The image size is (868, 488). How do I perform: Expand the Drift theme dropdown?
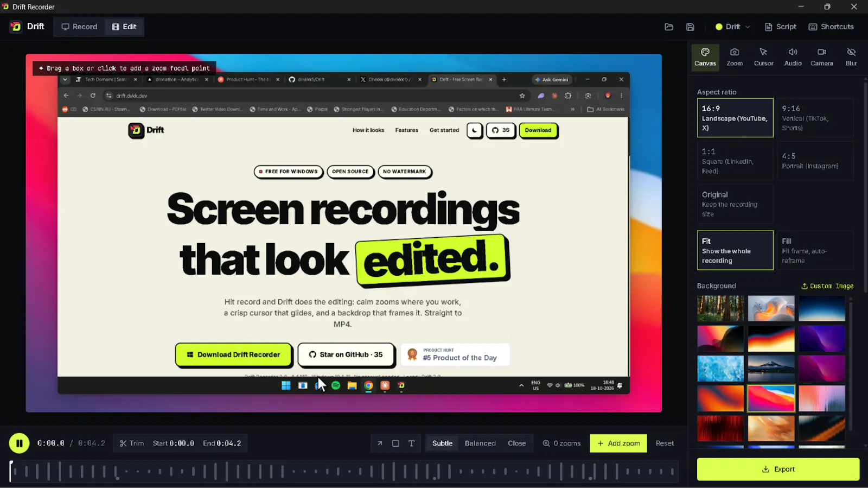732,27
